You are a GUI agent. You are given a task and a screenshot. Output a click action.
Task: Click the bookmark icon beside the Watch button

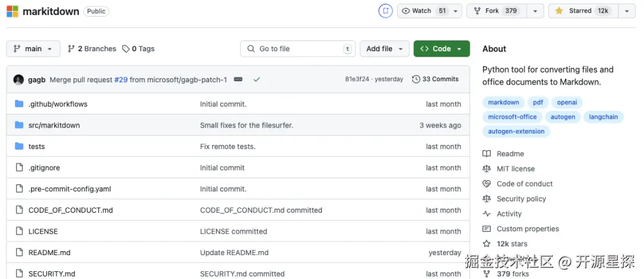pos(386,11)
